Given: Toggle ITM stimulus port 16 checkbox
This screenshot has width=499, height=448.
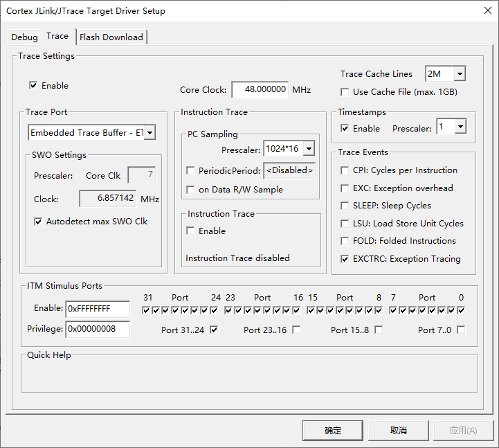Looking at the screenshot, I should pos(297,310).
